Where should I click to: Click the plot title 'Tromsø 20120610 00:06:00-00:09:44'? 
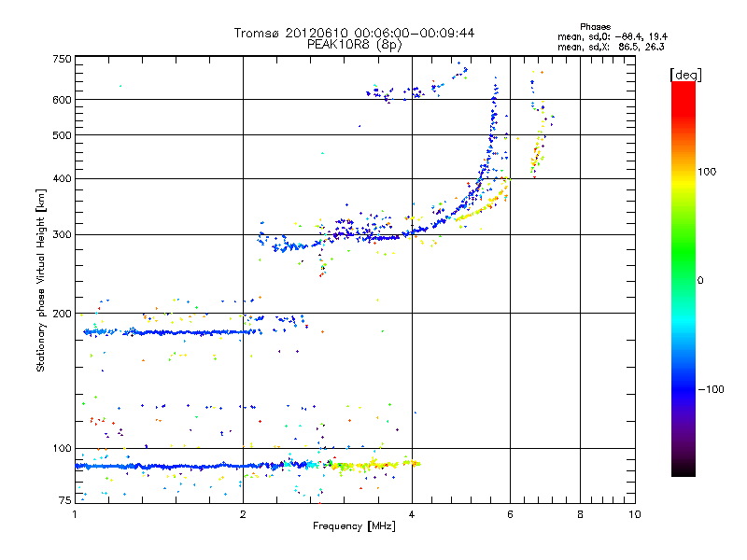click(354, 33)
